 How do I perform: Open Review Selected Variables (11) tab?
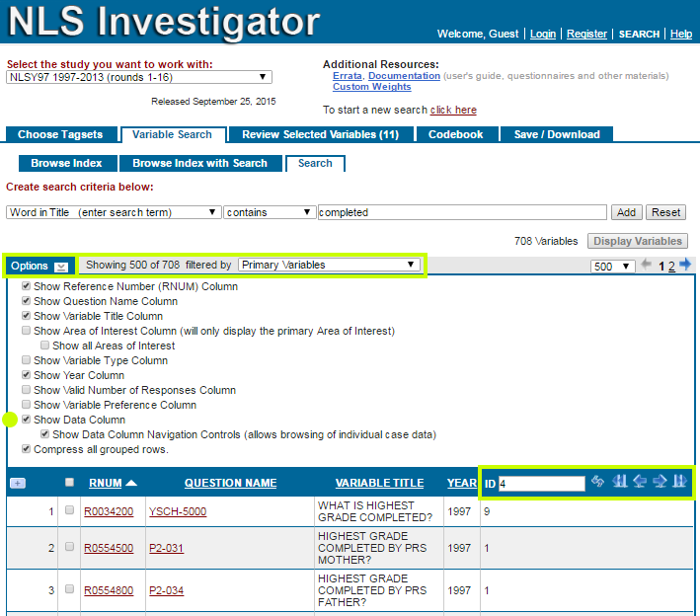(x=321, y=134)
